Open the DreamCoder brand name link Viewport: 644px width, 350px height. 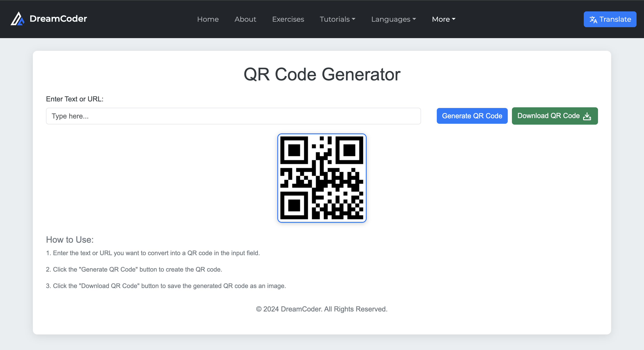click(58, 19)
